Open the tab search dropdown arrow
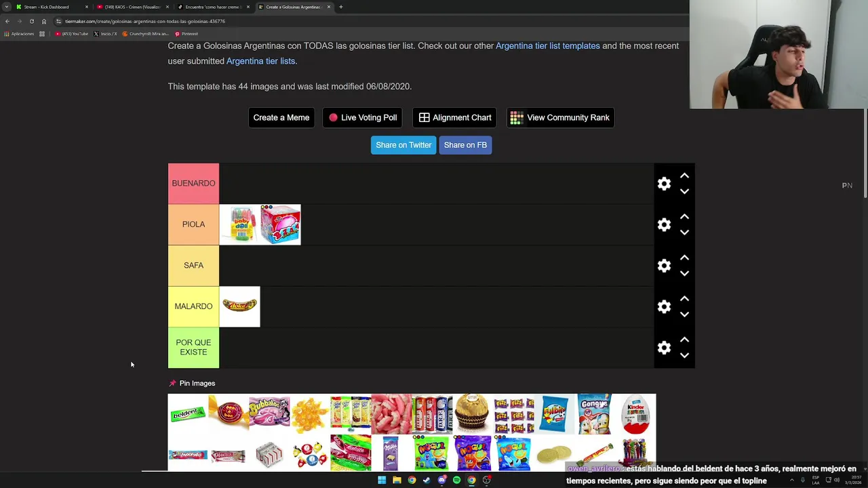Screen dimensions: 868x488 coord(6,7)
